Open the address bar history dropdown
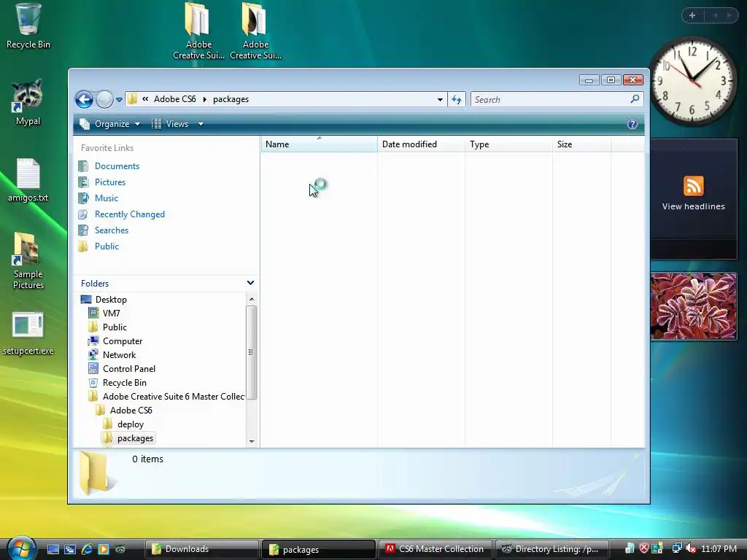747x560 pixels. tap(440, 99)
